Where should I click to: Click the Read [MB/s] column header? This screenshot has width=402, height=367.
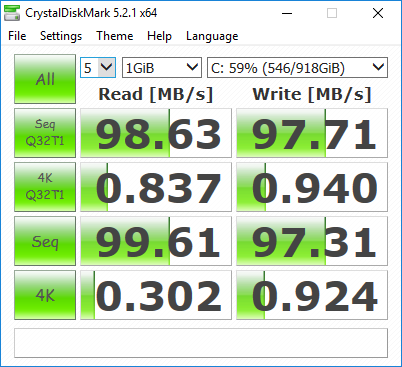pyautogui.click(x=156, y=94)
